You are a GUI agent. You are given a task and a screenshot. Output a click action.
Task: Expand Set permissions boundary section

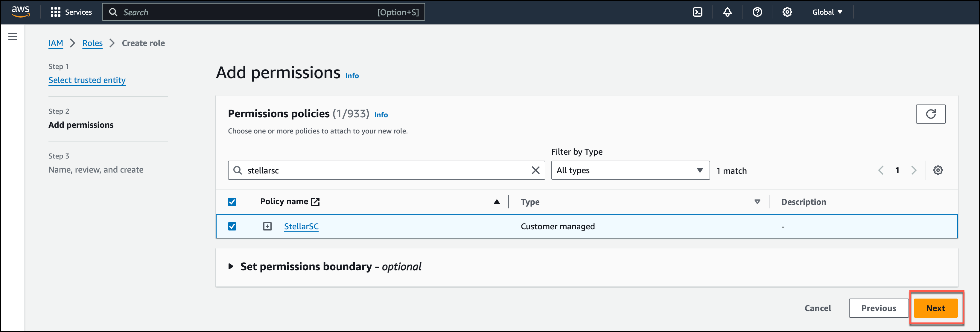click(231, 267)
